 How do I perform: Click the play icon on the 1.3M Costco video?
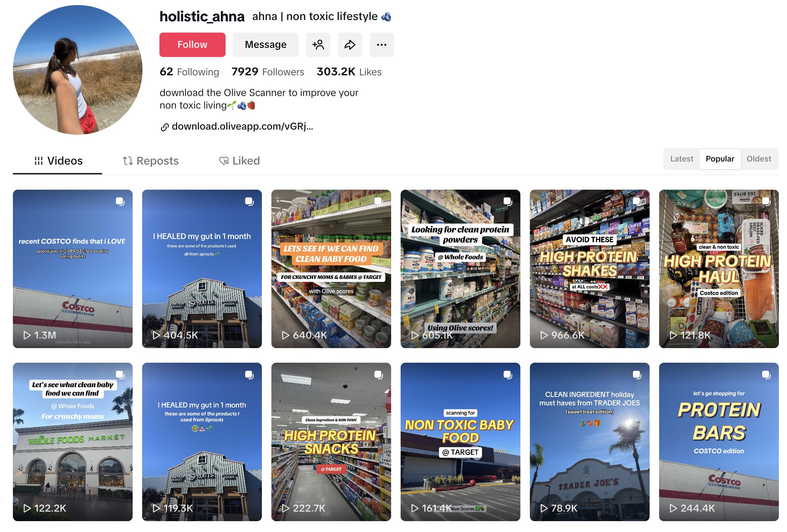tap(27, 335)
